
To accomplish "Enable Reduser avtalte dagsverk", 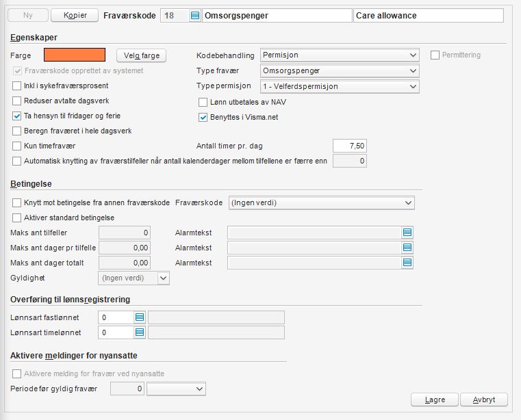I will click(16, 101).
